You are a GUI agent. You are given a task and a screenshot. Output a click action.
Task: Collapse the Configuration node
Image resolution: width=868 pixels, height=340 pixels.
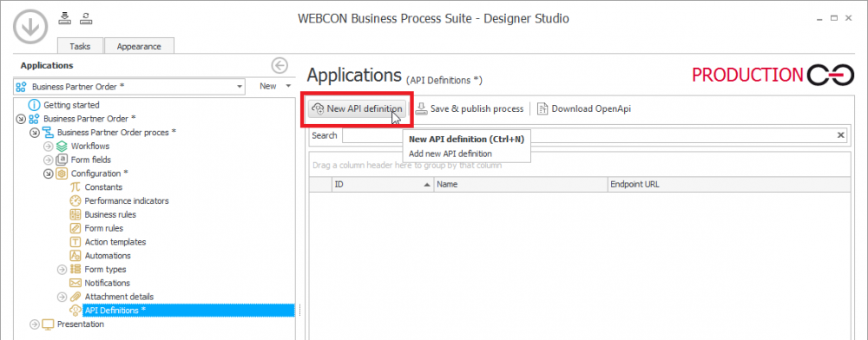point(48,173)
